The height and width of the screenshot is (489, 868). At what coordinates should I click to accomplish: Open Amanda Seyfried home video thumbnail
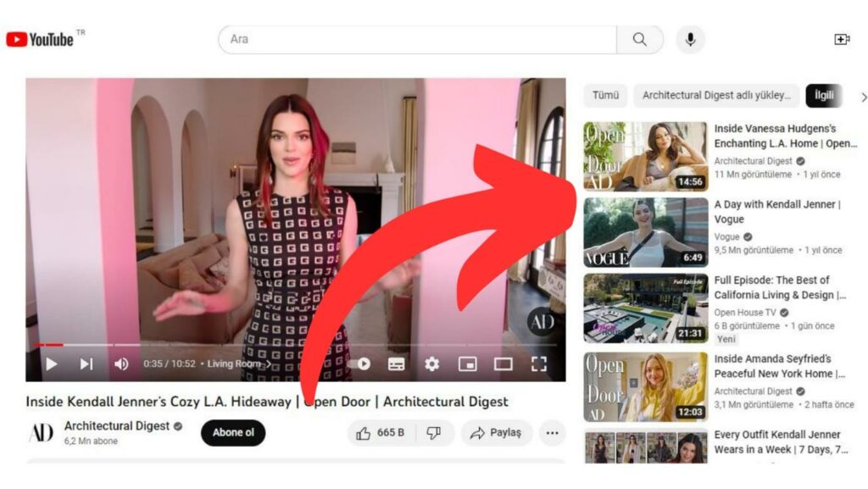pyautogui.click(x=645, y=386)
